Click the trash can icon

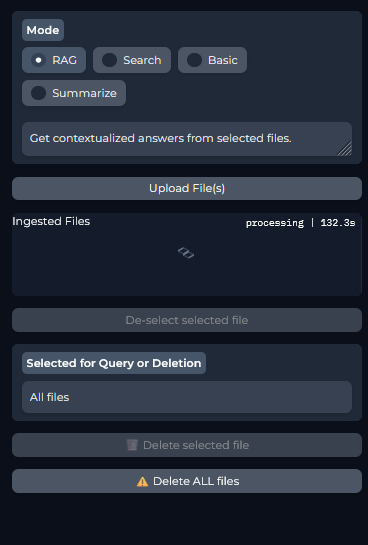132,445
